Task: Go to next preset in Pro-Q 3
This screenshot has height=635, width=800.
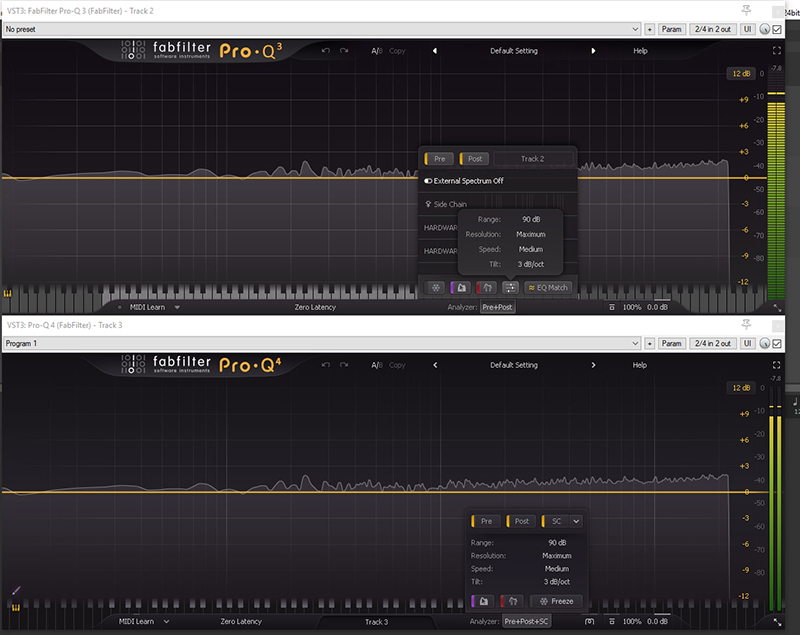Action: point(593,50)
